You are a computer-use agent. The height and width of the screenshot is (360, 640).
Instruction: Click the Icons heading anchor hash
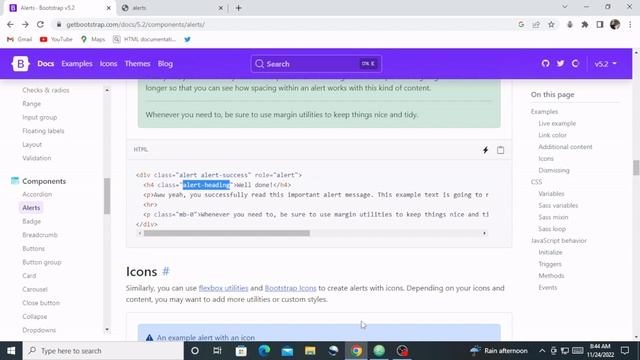[x=166, y=271]
